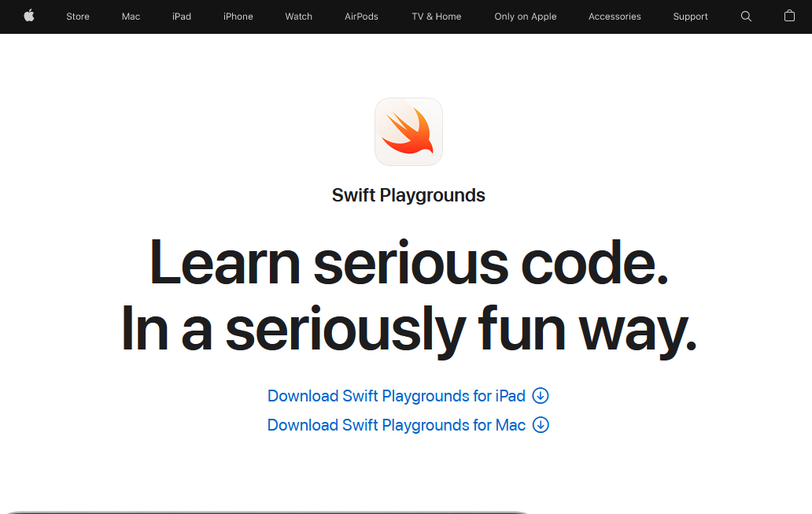Open the Only on Apple menu item
This screenshot has width=812, height=514.
pyautogui.click(x=526, y=17)
